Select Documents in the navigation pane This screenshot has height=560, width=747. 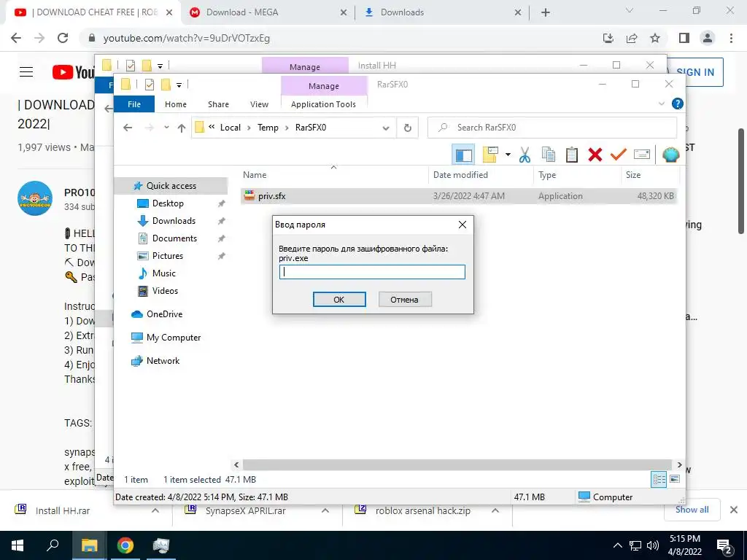[174, 238]
